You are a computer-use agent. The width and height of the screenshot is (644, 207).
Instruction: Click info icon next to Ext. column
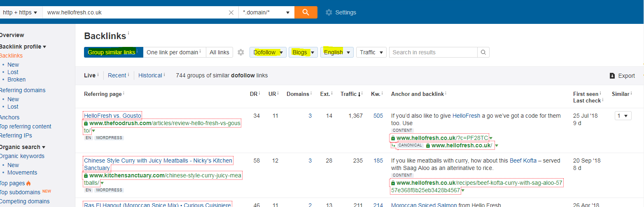[332, 93]
